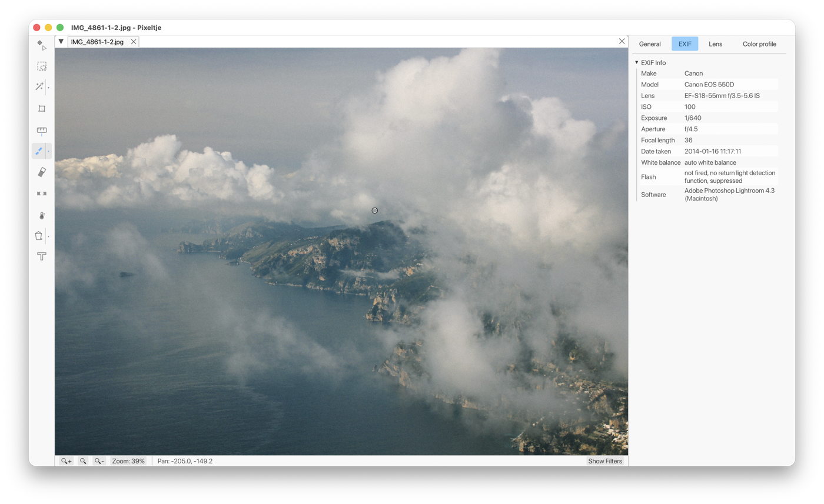824x504 pixels.
Task: Select the ruler measure tool
Action: pyautogui.click(x=42, y=131)
